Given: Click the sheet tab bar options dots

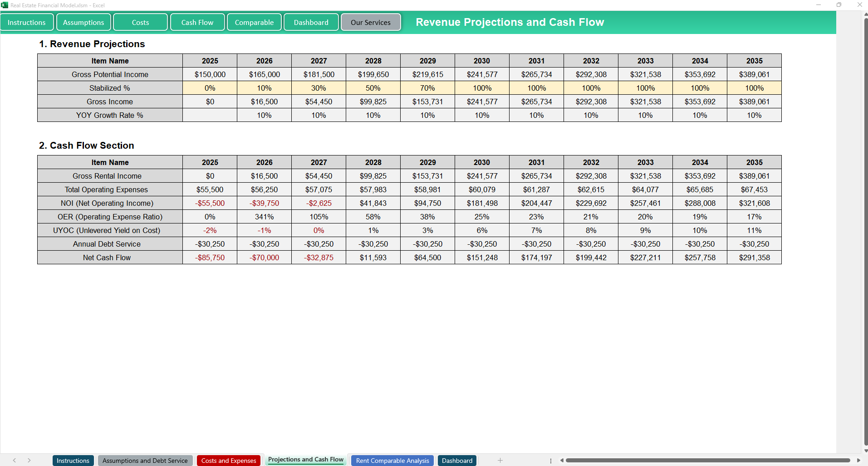Looking at the screenshot, I should (x=551, y=461).
